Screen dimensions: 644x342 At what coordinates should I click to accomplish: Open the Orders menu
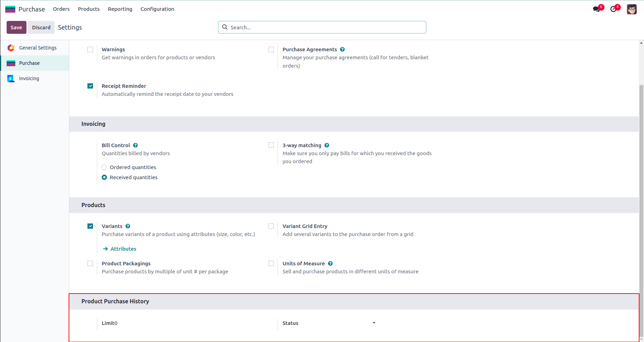pos(61,9)
